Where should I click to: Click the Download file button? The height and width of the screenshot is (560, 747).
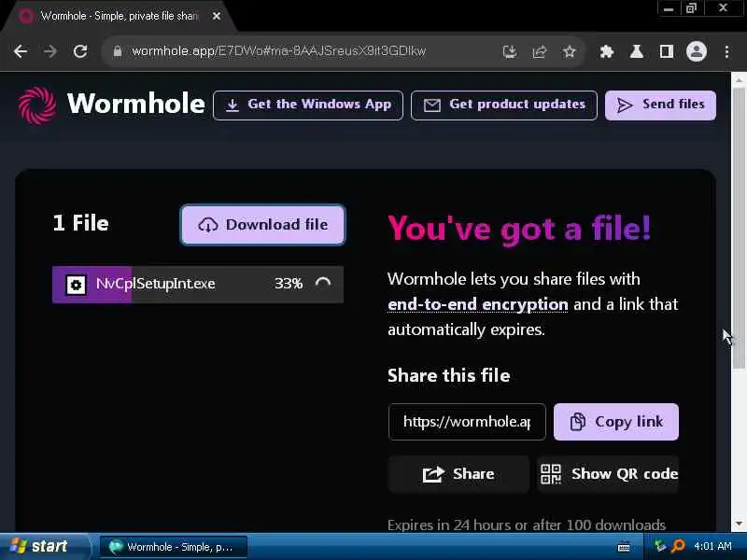coord(262,225)
